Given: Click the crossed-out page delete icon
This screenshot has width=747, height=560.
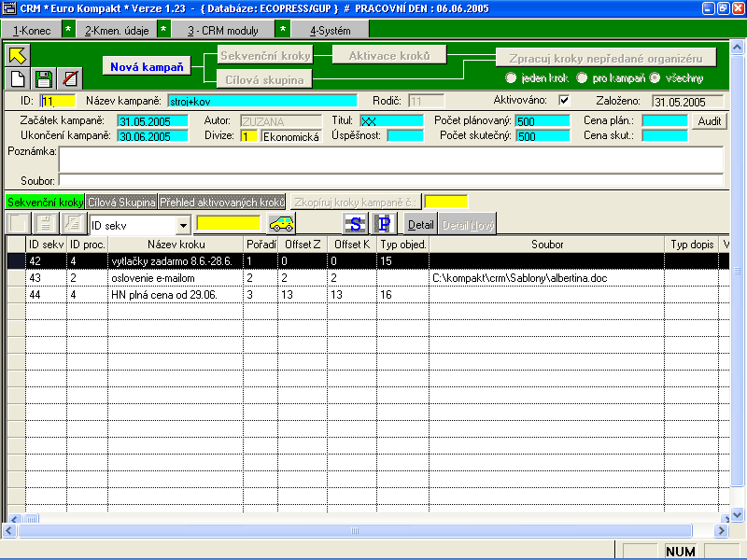Looking at the screenshot, I should click(69, 78).
